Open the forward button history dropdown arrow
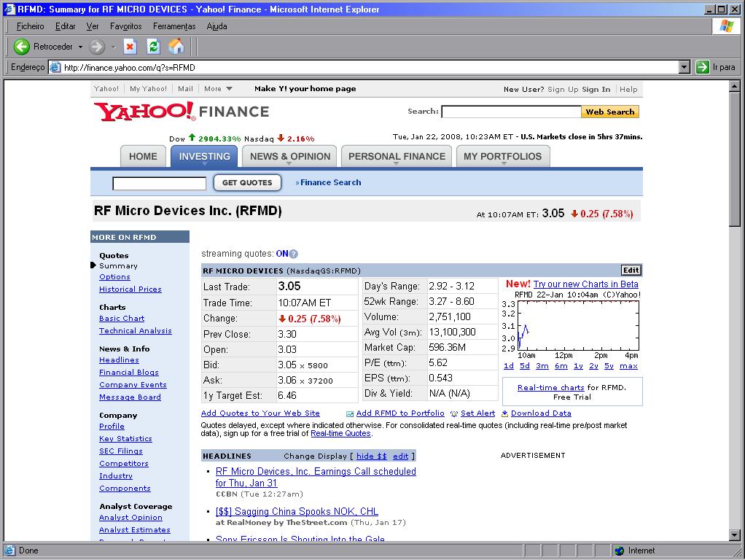 113,47
